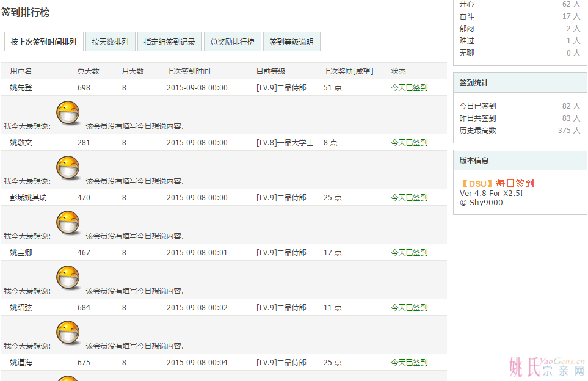Click the grinning emoji under 姚敬文's row
The image size is (588, 381).
pyautogui.click(x=68, y=168)
